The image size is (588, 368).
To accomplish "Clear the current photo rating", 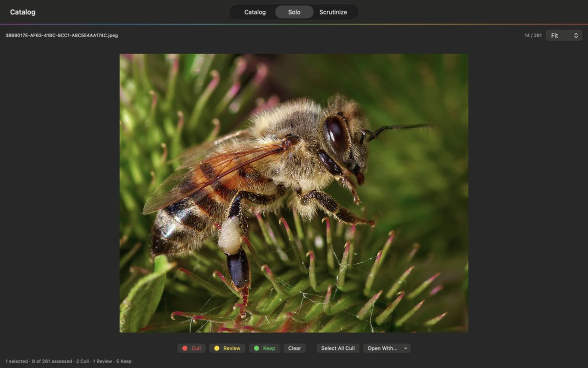I will click(x=294, y=348).
